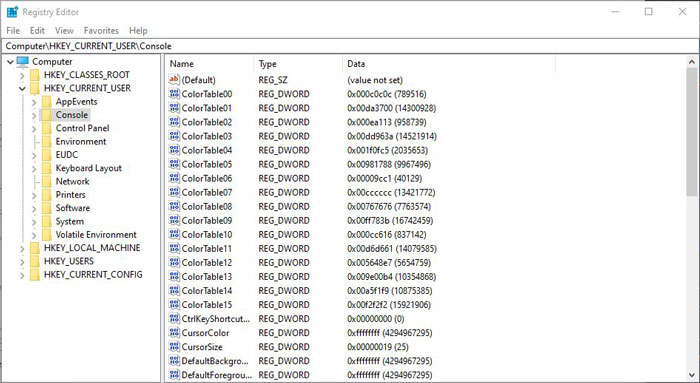Expand the Software key
This screenshot has width=700, height=383.
(x=34, y=208)
